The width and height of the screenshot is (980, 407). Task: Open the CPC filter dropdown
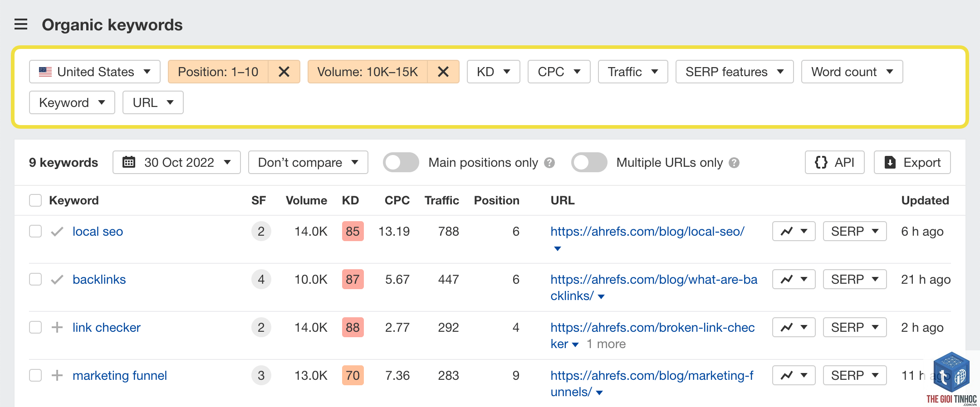pyautogui.click(x=559, y=72)
